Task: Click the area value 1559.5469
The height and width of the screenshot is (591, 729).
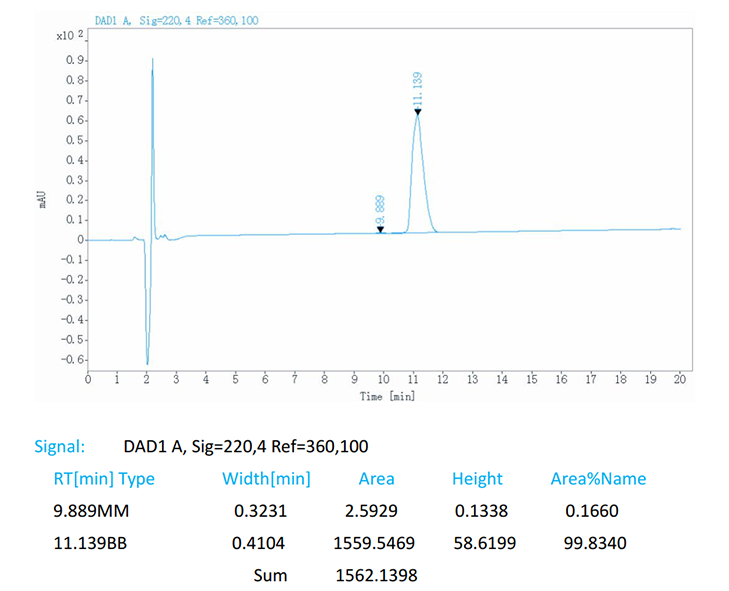Action: click(x=375, y=543)
